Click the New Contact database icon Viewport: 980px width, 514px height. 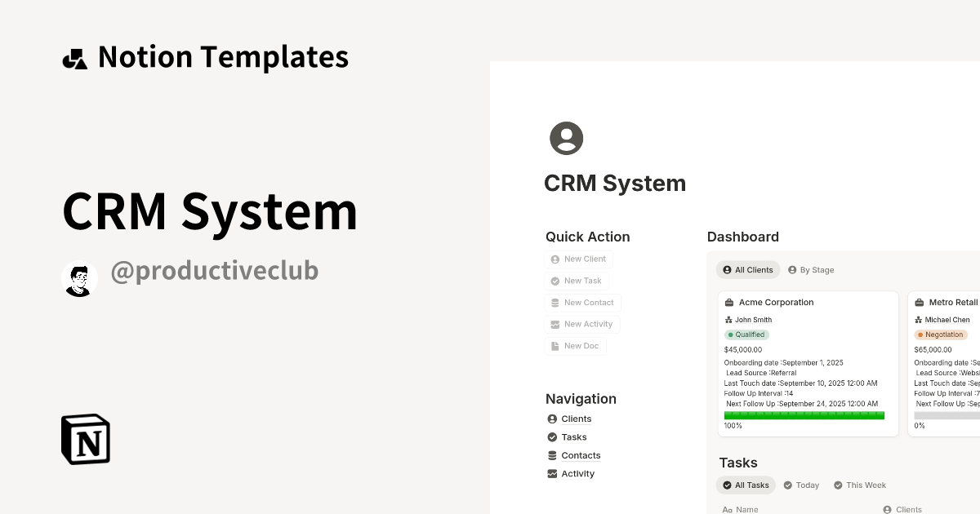(555, 303)
